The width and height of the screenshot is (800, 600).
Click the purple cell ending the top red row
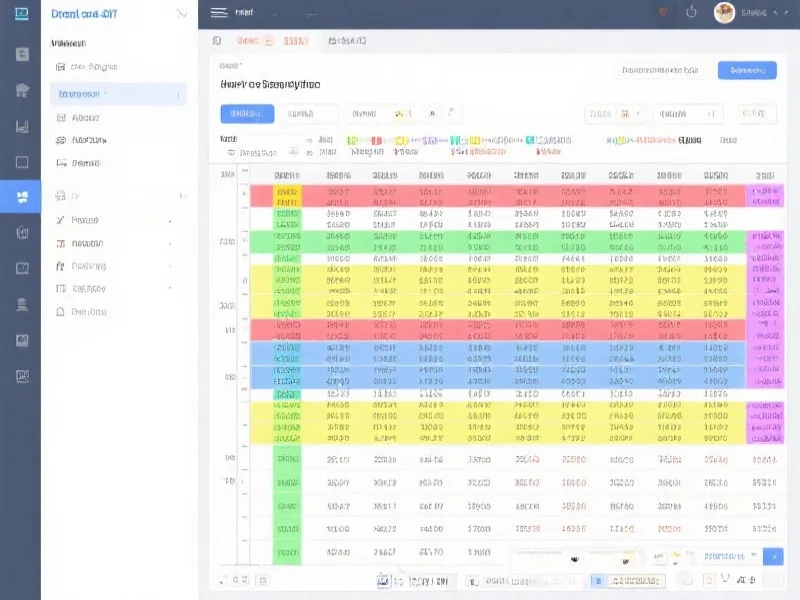click(x=764, y=196)
